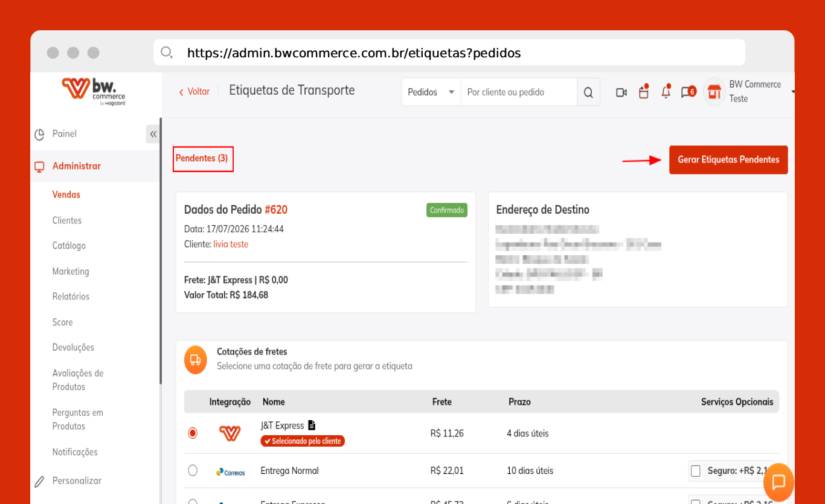Open the chat messages icon showing 6
Screen dimensions: 825x504
point(689,92)
